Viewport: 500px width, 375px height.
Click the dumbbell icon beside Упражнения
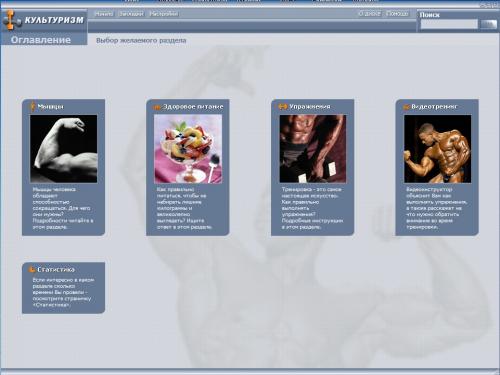(283, 107)
